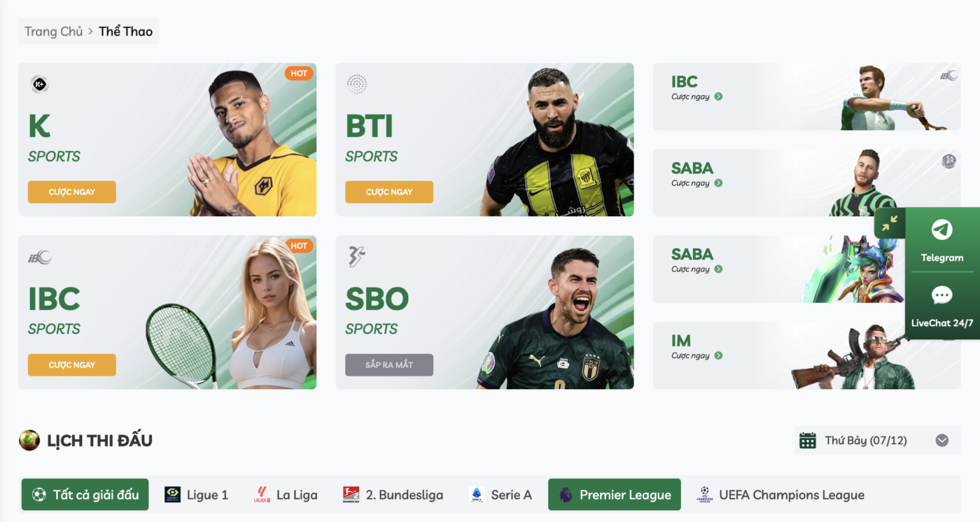Click the BTI dotted-circle logo icon
Screen dimensions: 980x522
click(357, 85)
